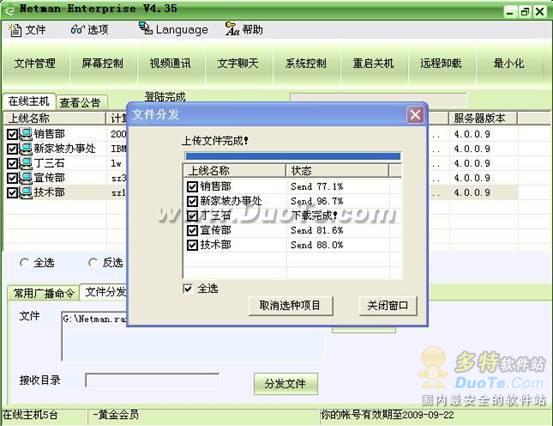Uncheck 销售部 in the file distribution dialog

click(x=192, y=186)
